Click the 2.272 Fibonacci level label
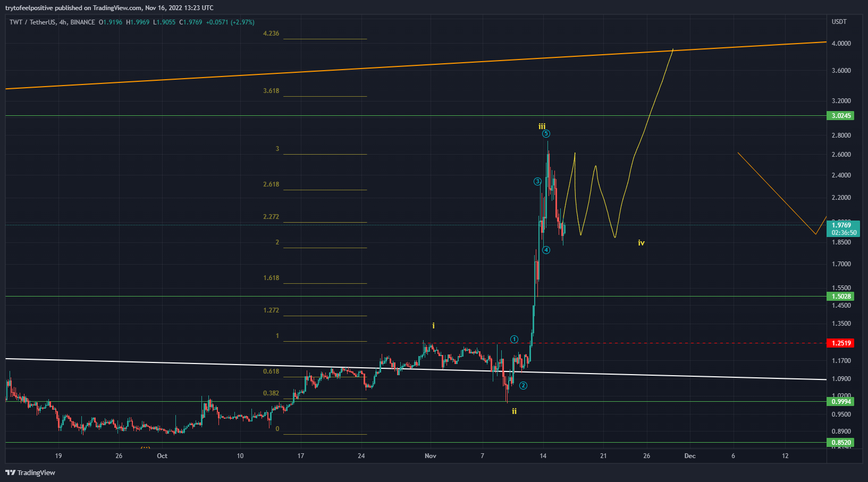The height and width of the screenshot is (482, 868). coord(271,217)
